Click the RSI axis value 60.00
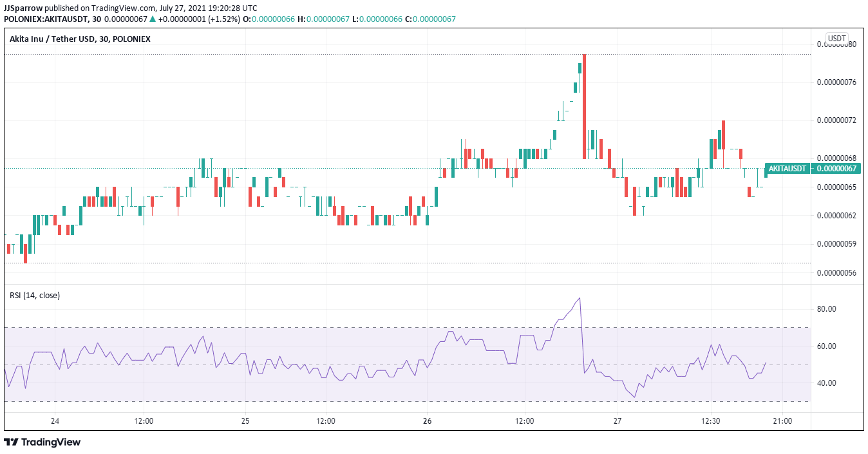 [826, 346]
